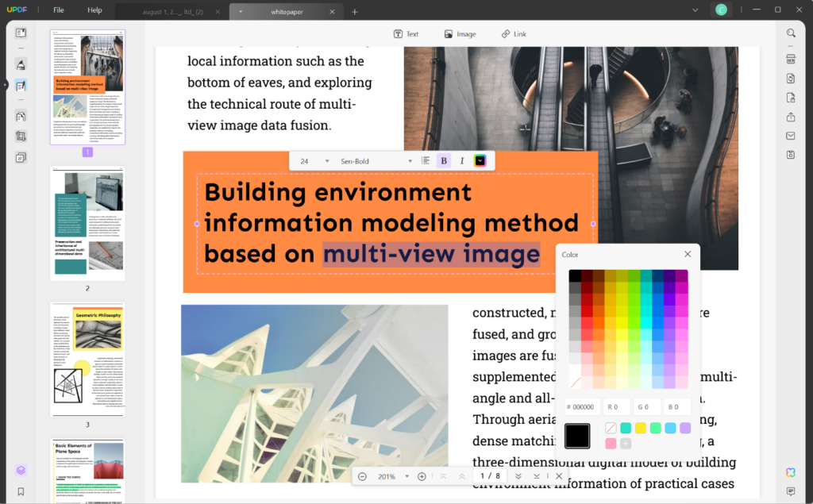Open the Reader mode icon in left sidebar
Screen dimensions: 813x504
[x=21, y=33]
